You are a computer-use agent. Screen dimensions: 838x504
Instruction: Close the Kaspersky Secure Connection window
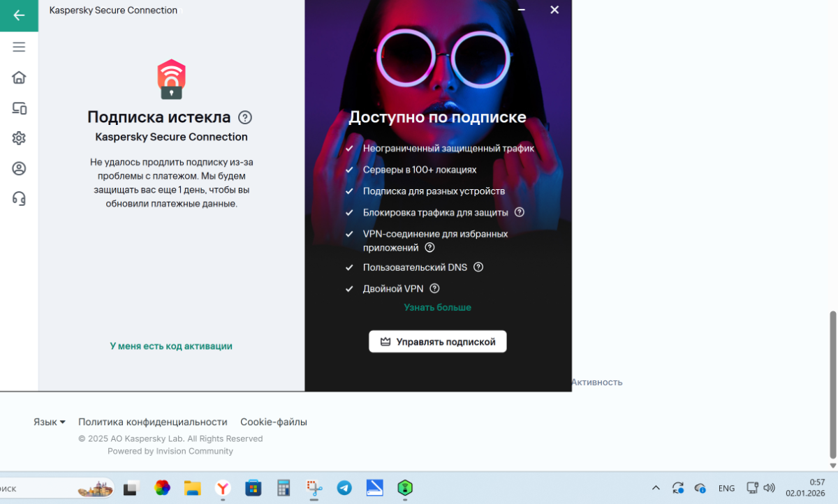[x=554, y=10]
